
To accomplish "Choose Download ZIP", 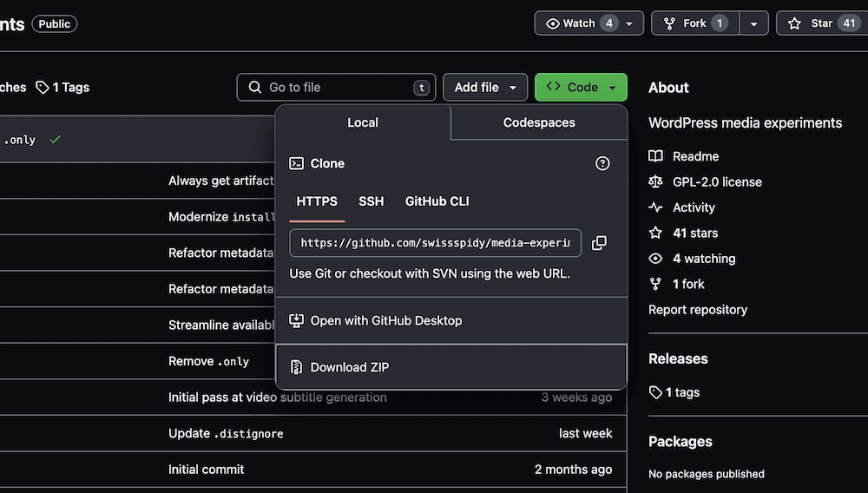I will click(451, 367).
